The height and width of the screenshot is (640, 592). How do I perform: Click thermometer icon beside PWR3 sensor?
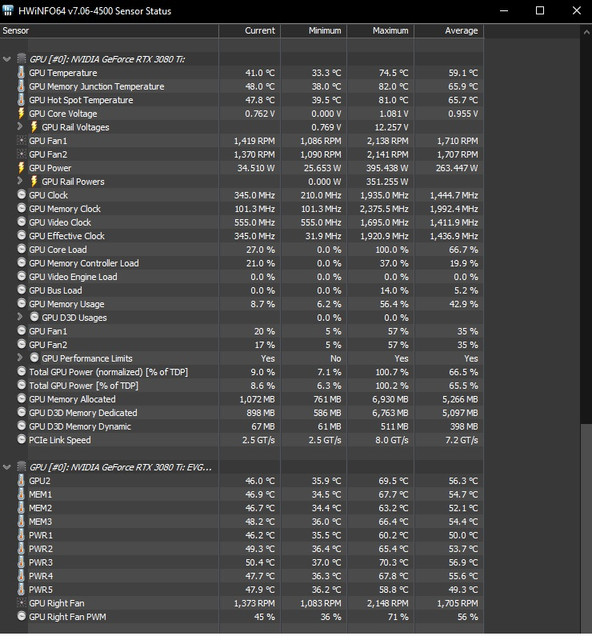coord(21,562)
